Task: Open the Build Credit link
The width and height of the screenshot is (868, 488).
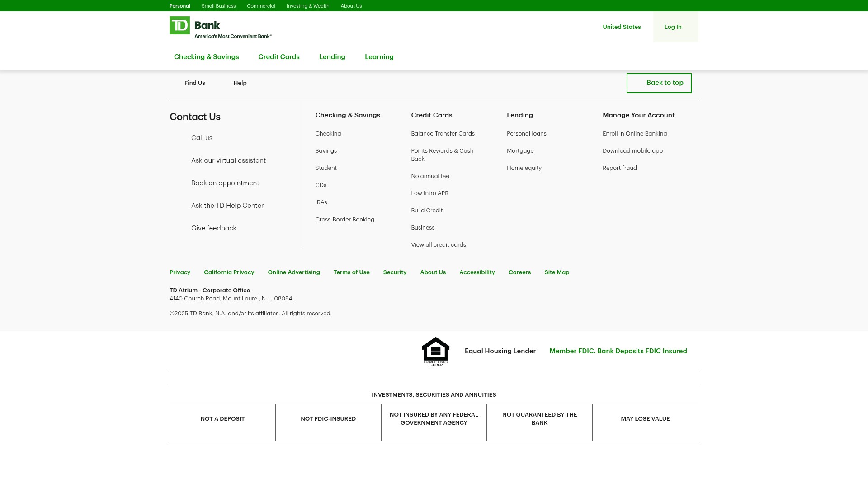Action: coord(427,211)
